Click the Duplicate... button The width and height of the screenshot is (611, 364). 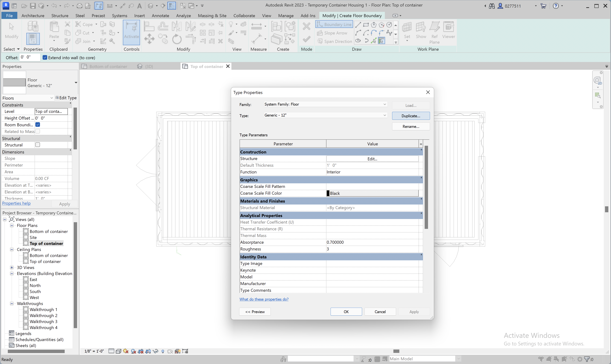[411, 116]
